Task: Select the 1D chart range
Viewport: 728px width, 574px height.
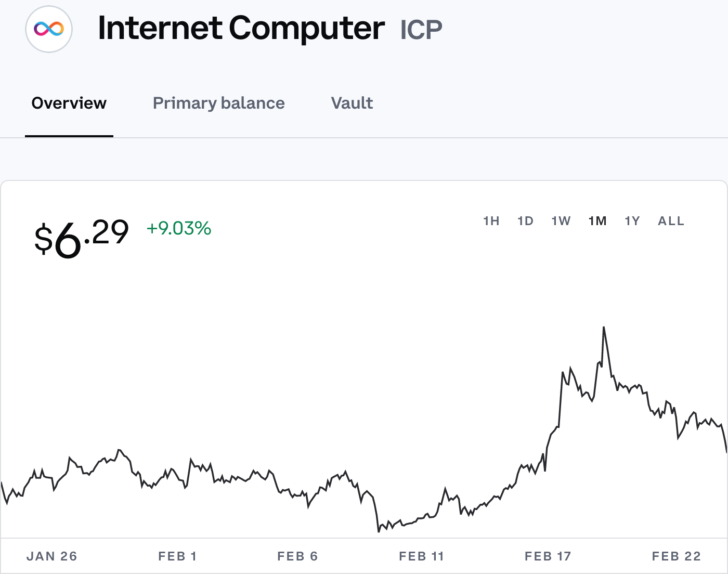Action: coord(526,221)
